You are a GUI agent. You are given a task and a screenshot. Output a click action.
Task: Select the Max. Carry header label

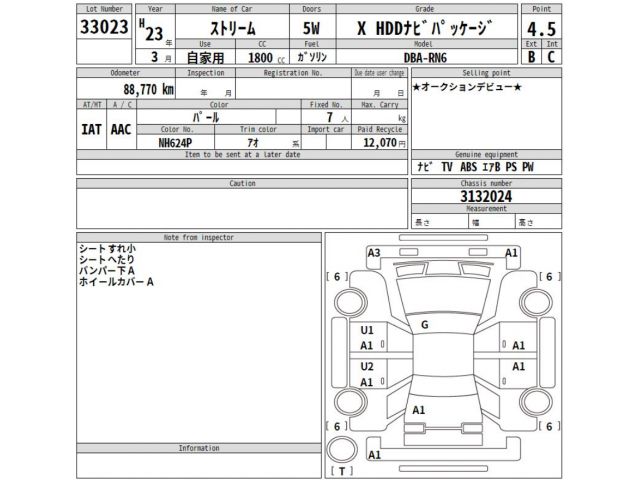coord(380,105)
